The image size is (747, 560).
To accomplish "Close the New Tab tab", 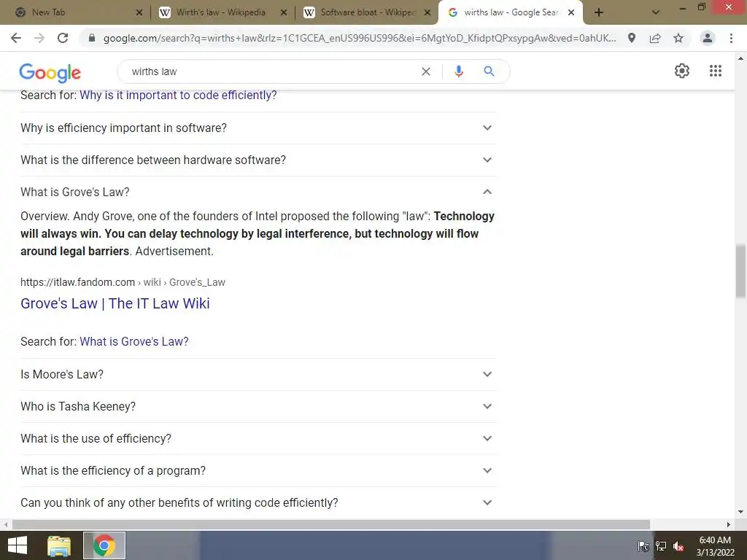I will [139, 12].
